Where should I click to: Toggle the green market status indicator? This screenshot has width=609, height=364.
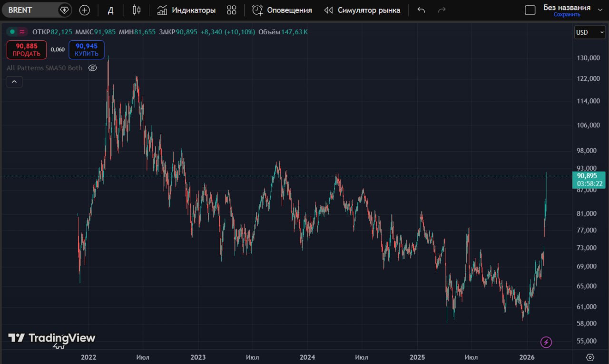tap(12, 32)
